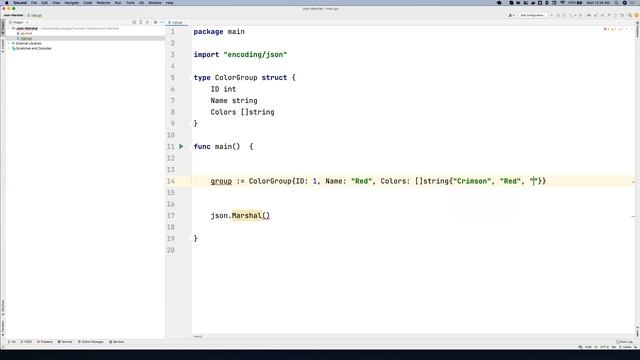Open Project view selector dropdown
The height and width of the screenshot is (360, 640).
tap(18, 22)
